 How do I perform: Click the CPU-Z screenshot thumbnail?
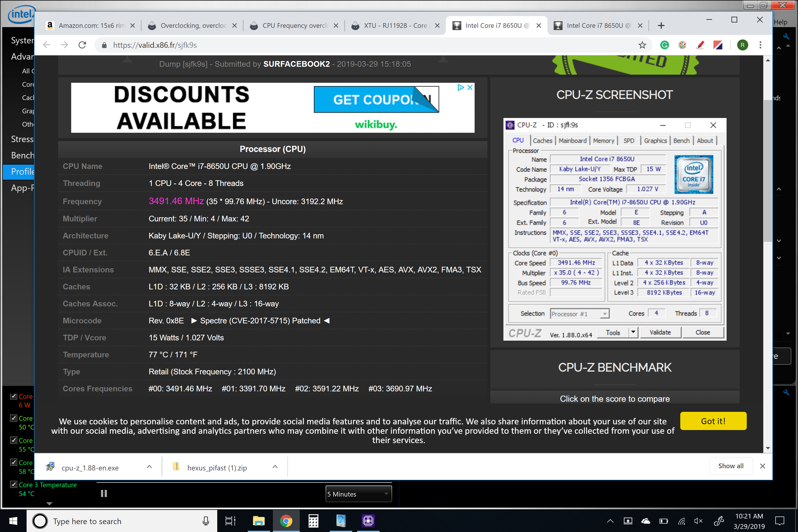(615, 229)
